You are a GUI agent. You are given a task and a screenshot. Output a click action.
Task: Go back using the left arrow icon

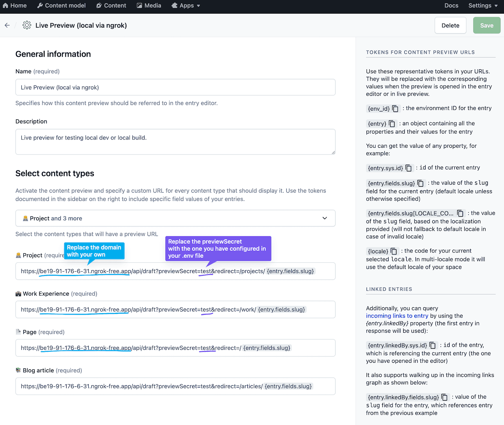tap(7, 25)
